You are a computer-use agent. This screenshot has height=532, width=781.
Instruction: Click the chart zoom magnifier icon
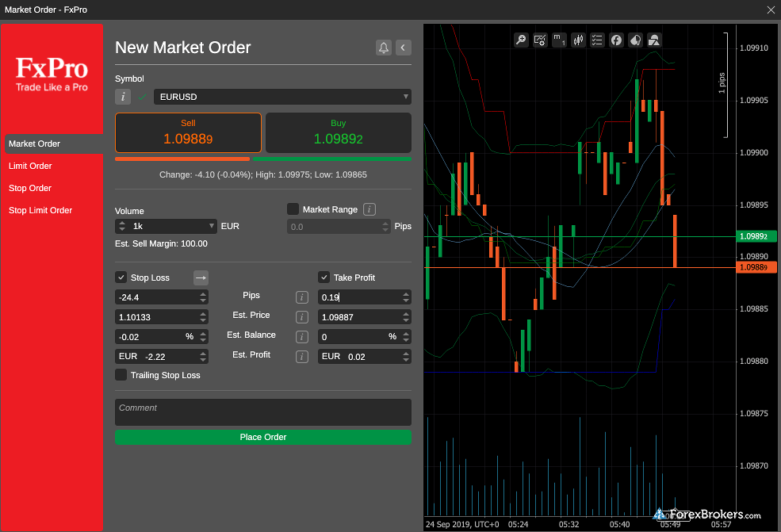521,40
